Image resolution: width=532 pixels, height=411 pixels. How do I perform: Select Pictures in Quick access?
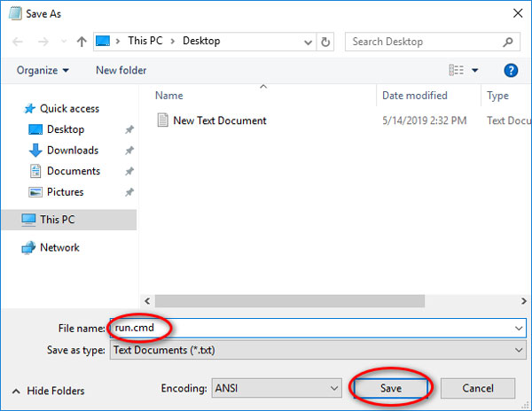(65, 191)
